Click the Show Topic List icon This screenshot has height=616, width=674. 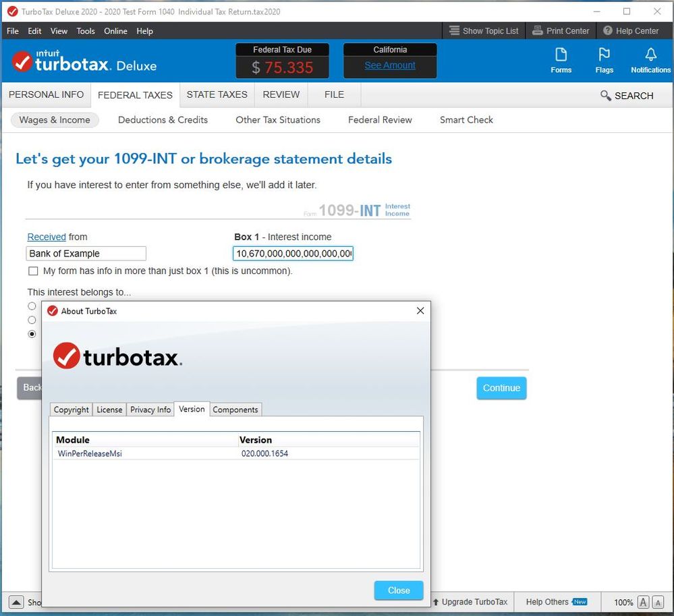[x=454, y=30]
